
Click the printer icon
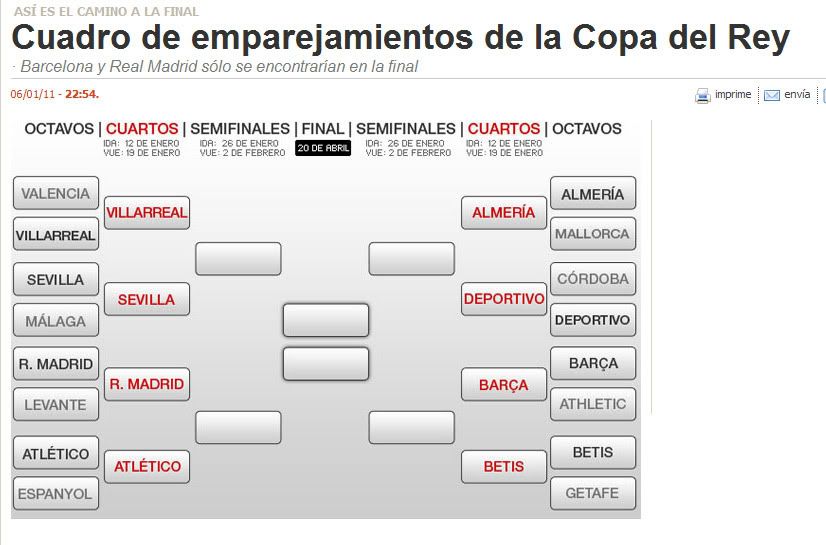point(703,96)
